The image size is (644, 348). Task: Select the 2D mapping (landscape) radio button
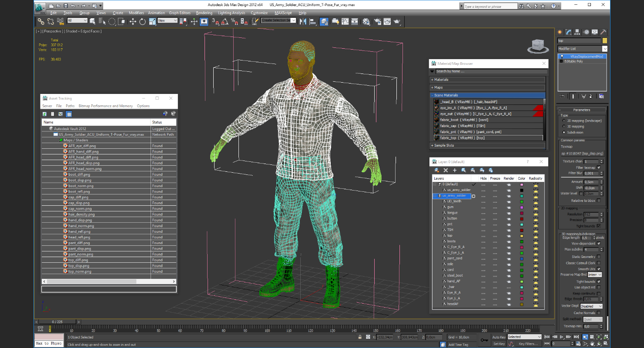click(564, 120)
